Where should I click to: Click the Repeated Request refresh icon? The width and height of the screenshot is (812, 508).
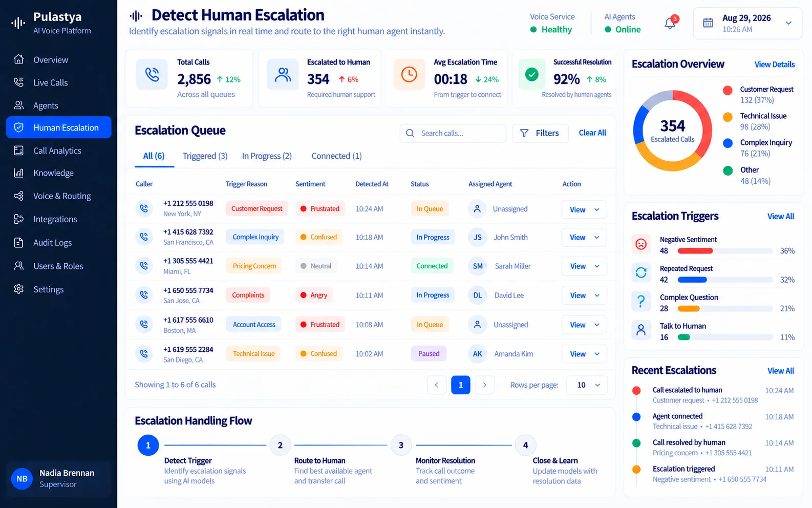tap(641, 273)
